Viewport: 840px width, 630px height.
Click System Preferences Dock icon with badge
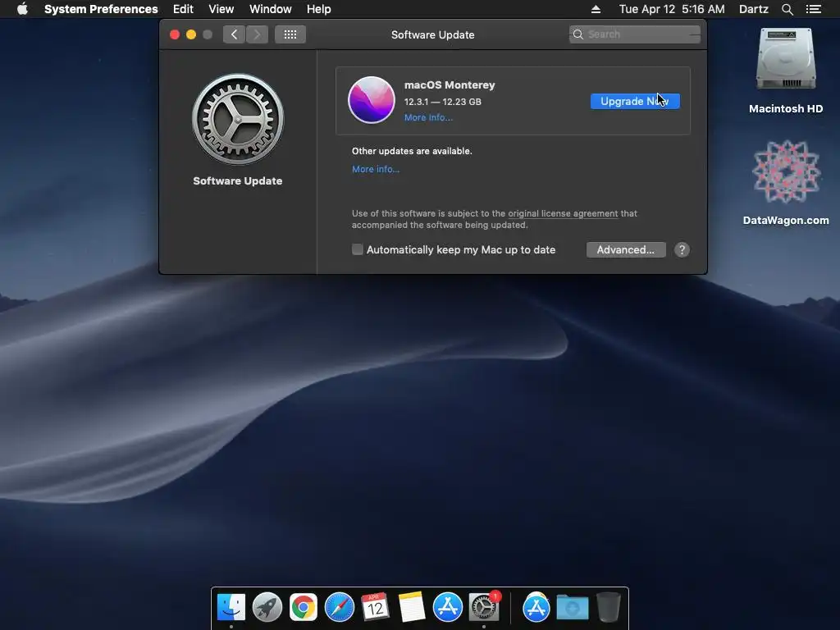484,607
